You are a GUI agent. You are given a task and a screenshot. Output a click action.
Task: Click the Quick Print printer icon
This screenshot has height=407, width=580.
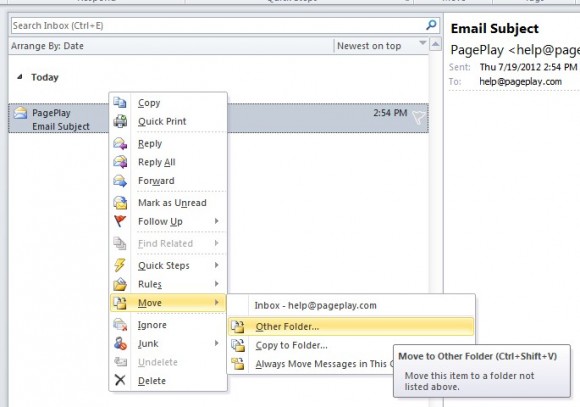[120, 121]
